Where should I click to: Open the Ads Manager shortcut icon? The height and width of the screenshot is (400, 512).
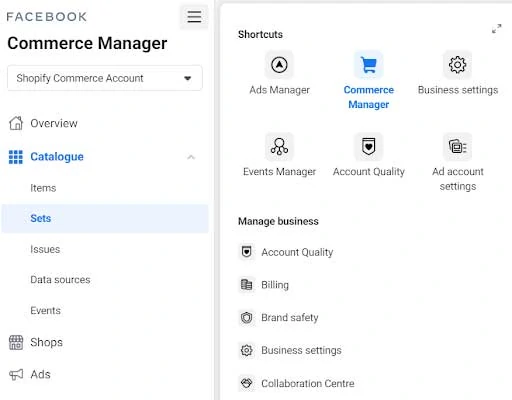279,65
